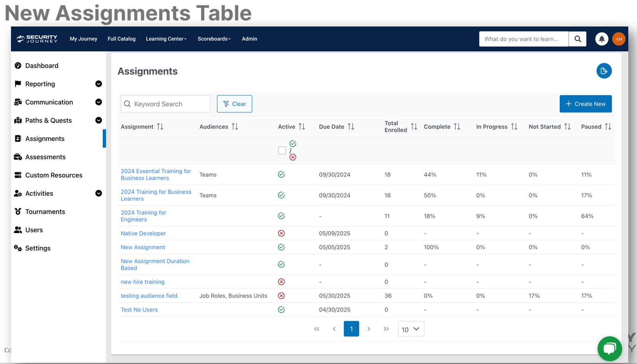
Task: Click the search magnifier button in header
Action: click(x=578, y=39)
